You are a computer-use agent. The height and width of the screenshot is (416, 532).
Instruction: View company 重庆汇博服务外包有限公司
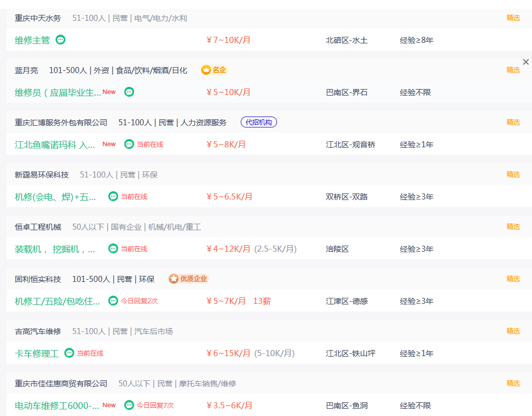tap(61, 123)
